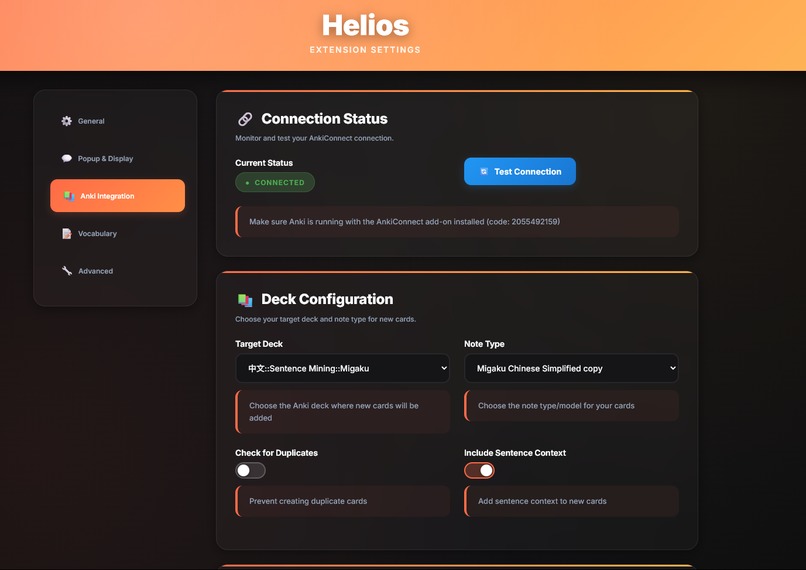
Task: Click 'Choose the Anki deck' hint text
Action: click(x=334, y=412)
